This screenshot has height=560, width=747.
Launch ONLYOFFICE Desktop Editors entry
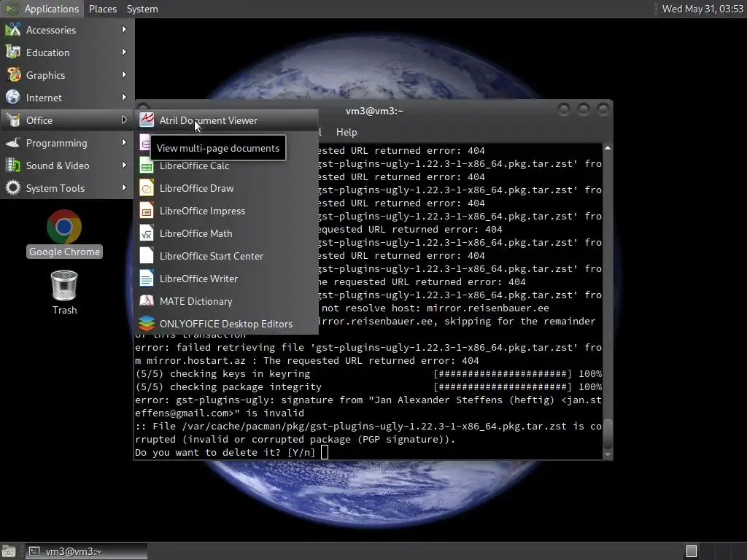click(226, 324)
